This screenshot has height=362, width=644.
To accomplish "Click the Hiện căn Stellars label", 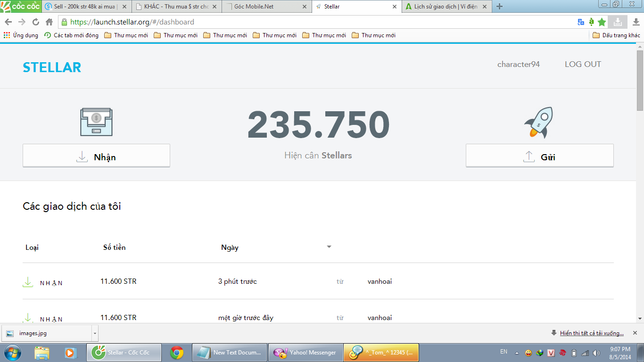I will 318,155.
